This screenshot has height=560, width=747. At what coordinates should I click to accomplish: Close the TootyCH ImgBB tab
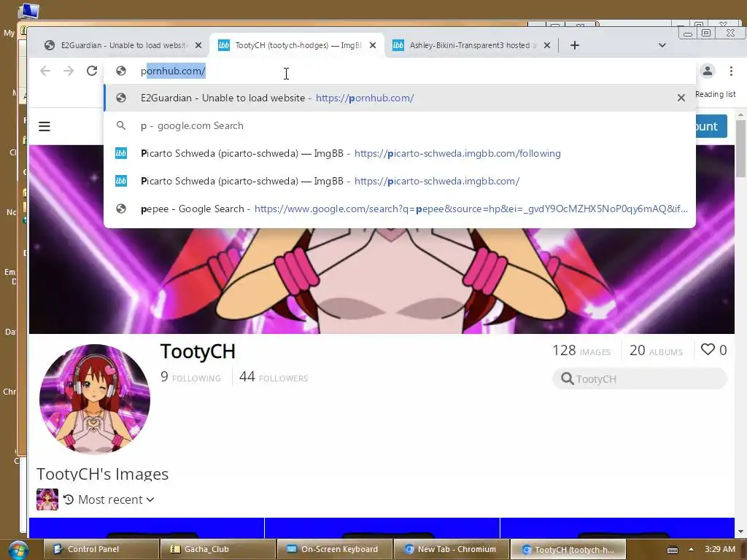pos(373,45)
